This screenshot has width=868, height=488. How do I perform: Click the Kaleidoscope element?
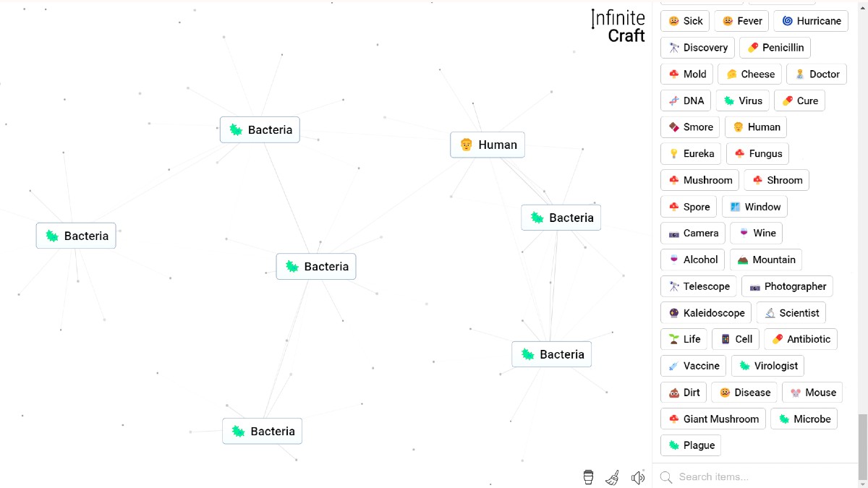705,313
